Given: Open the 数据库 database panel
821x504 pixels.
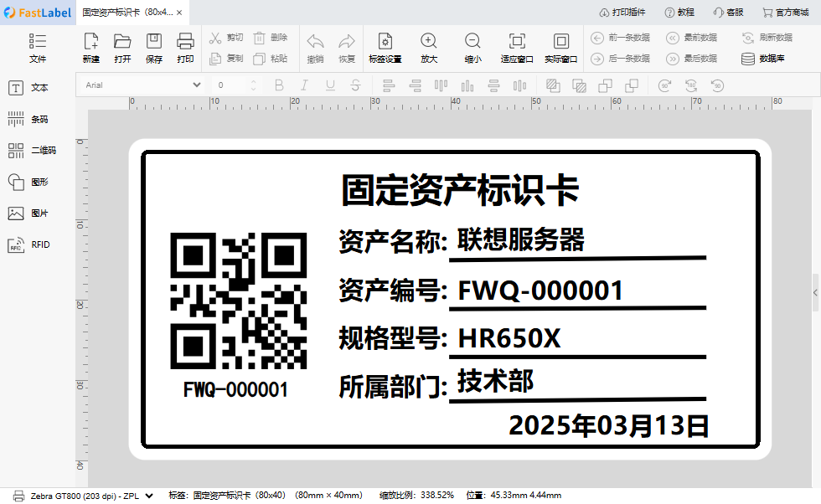Looking at the screenshot, I should (x=763, y=59).
